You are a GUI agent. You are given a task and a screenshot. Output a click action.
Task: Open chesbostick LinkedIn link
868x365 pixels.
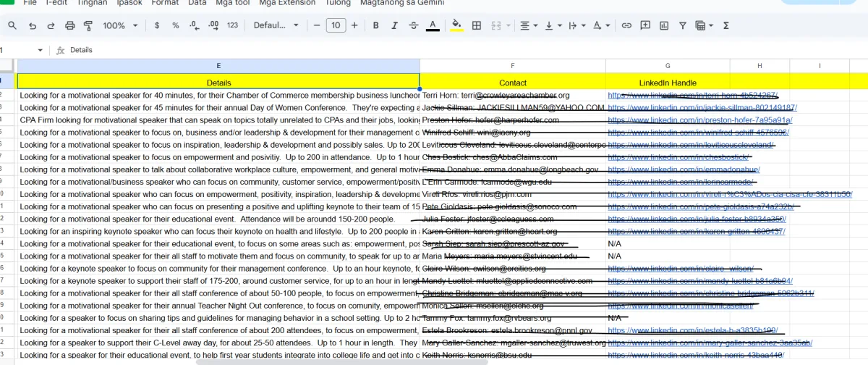point(678,156)
